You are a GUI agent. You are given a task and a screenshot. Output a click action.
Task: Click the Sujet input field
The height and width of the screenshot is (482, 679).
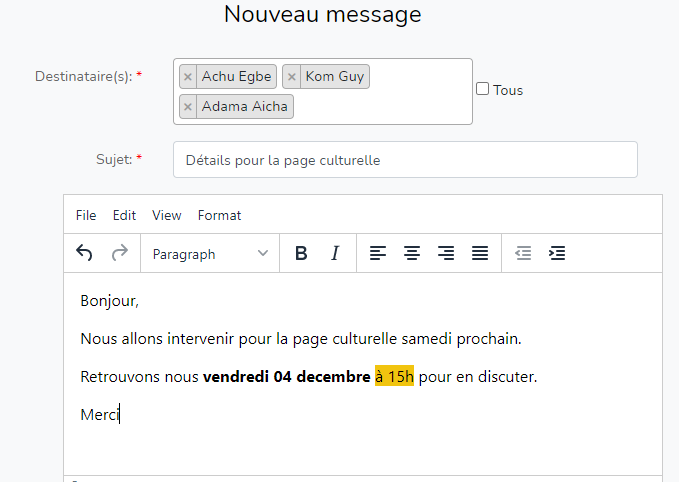[405, 159]
